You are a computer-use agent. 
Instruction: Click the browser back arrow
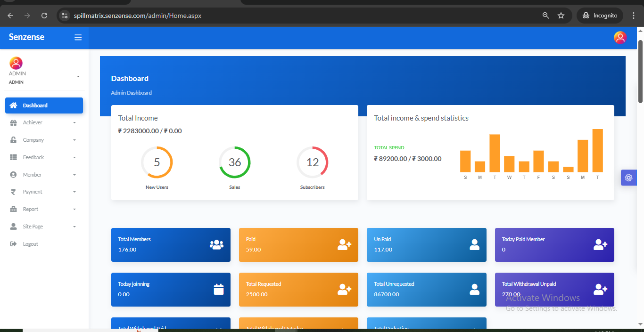click(10, 16)
